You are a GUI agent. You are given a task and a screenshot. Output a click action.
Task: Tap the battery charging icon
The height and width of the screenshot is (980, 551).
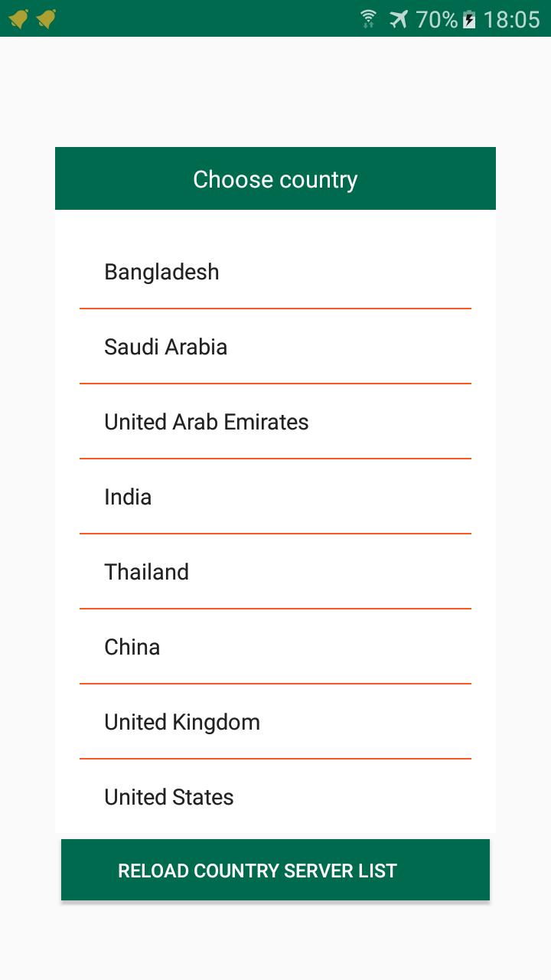click(x=469, y=19)
